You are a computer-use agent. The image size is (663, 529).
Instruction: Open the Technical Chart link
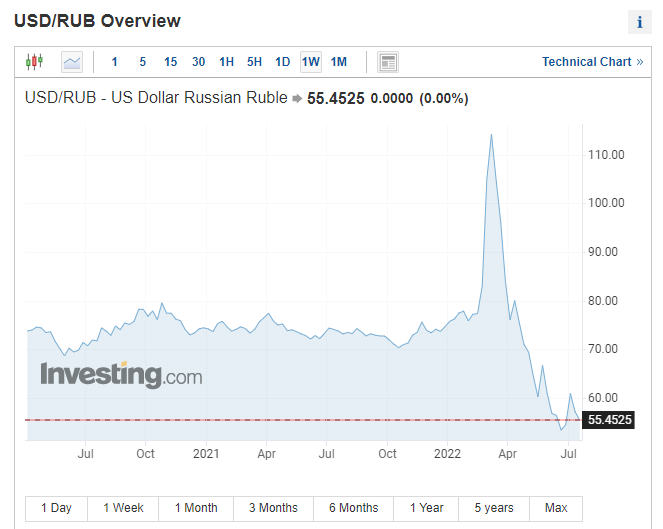[592, 62]
